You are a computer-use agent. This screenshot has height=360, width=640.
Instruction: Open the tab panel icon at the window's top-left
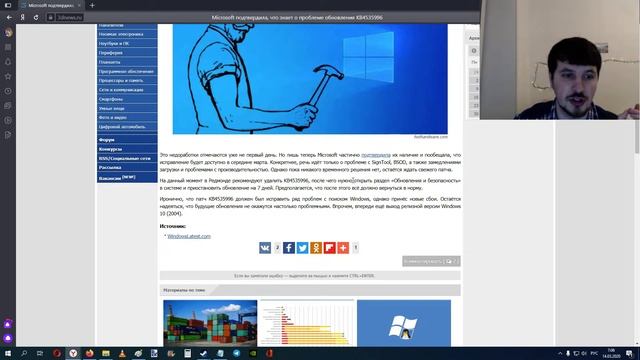click(x=8, y=5)
